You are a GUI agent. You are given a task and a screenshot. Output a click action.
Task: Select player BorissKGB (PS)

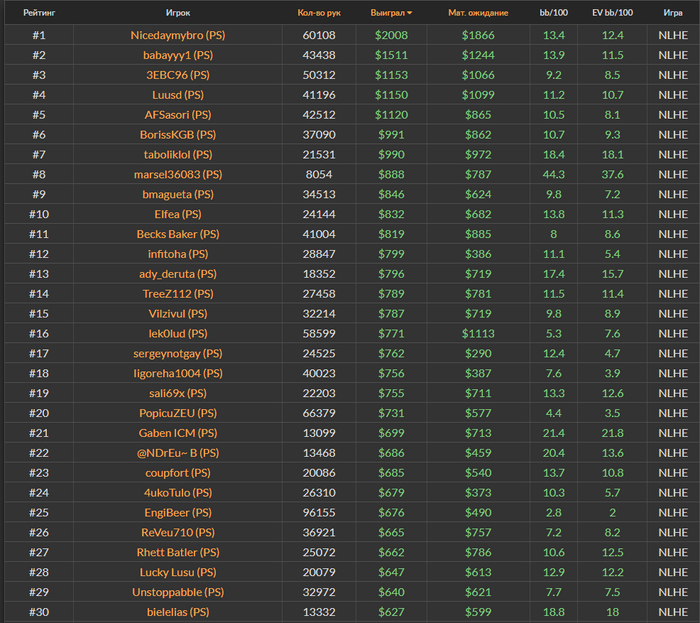tap(178, 134)
